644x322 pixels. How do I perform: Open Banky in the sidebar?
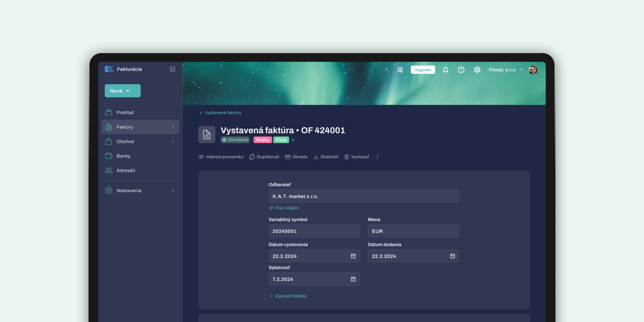(x=123, y=156)
